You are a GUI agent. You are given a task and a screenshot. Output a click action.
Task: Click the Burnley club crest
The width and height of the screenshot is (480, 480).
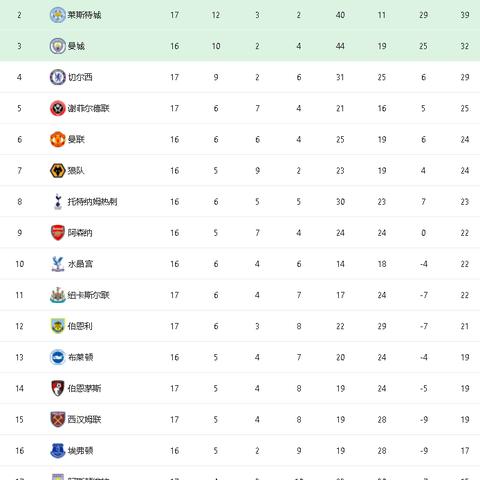click(57, 326)
